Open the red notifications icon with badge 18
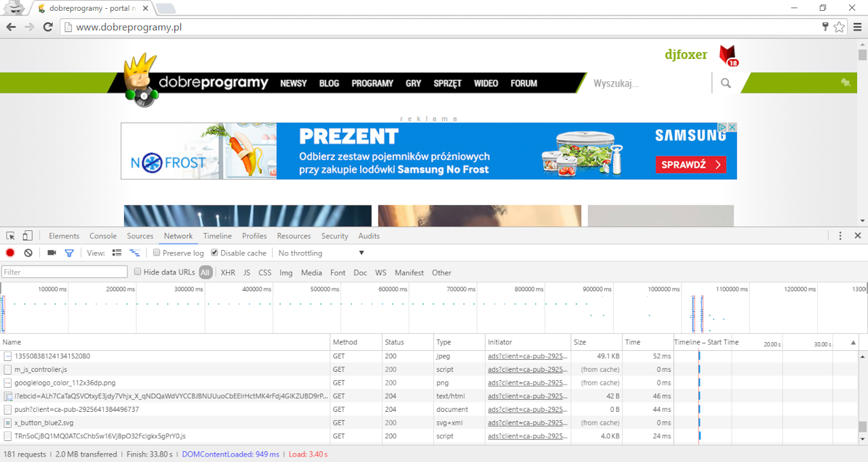868x462 pixels. point(728,56)
